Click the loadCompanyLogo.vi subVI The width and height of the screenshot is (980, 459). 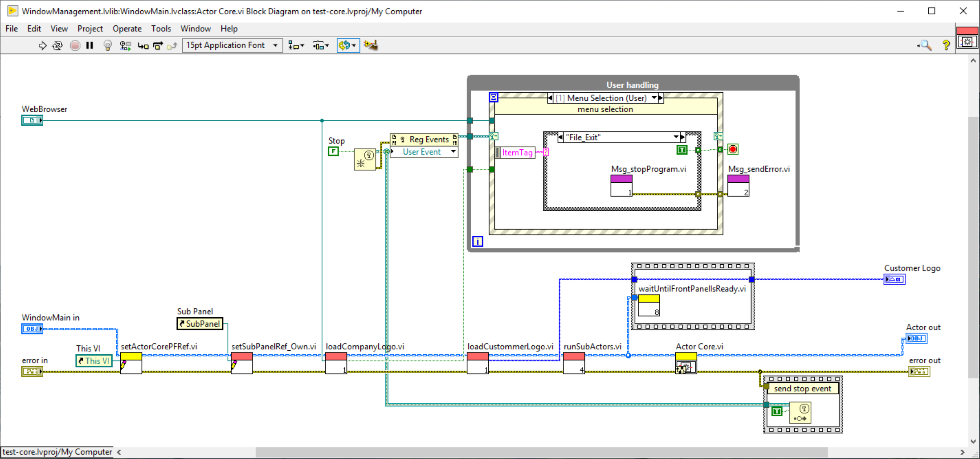point(336,363)
